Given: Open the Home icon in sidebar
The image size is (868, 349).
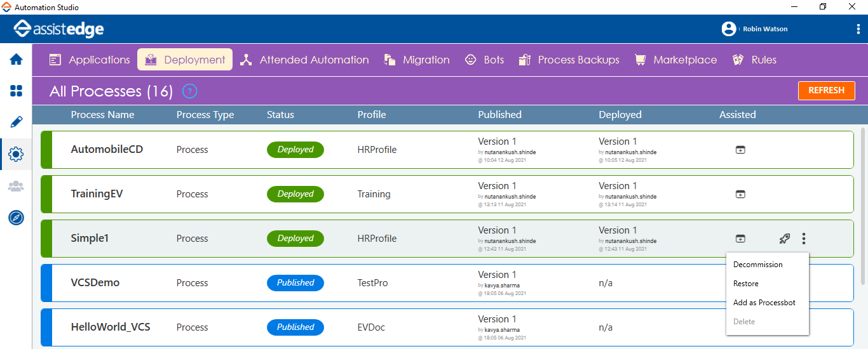Looking at the screenshot, I should [x=16, y=60].
